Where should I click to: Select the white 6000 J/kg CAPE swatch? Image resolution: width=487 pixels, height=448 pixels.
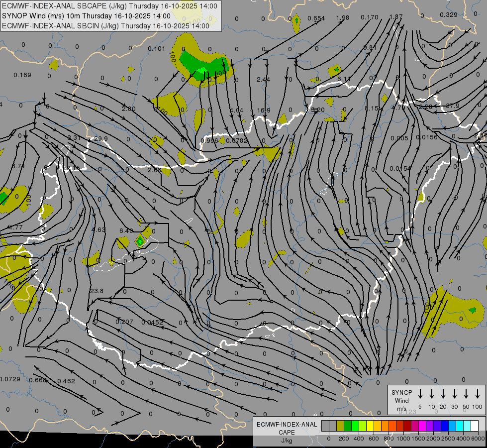pos(474,426)
